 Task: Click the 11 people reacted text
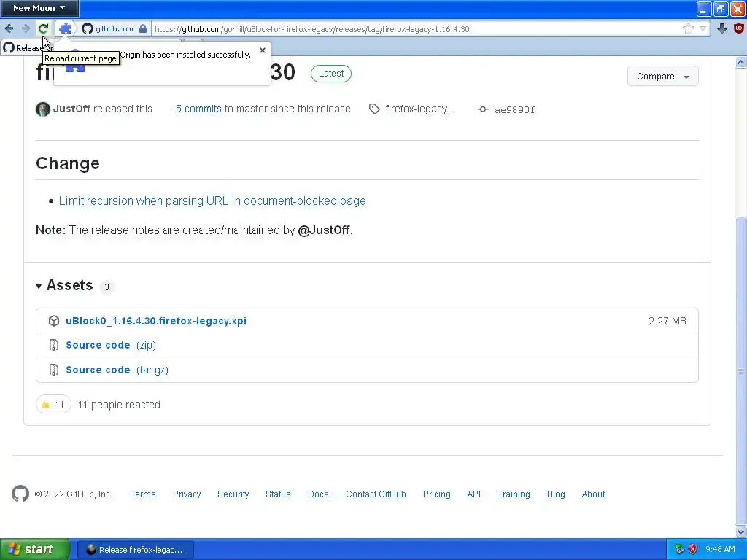pos(119,405)
